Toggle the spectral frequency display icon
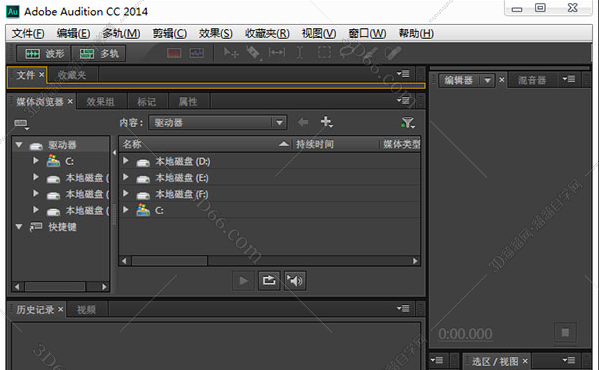 174,53
